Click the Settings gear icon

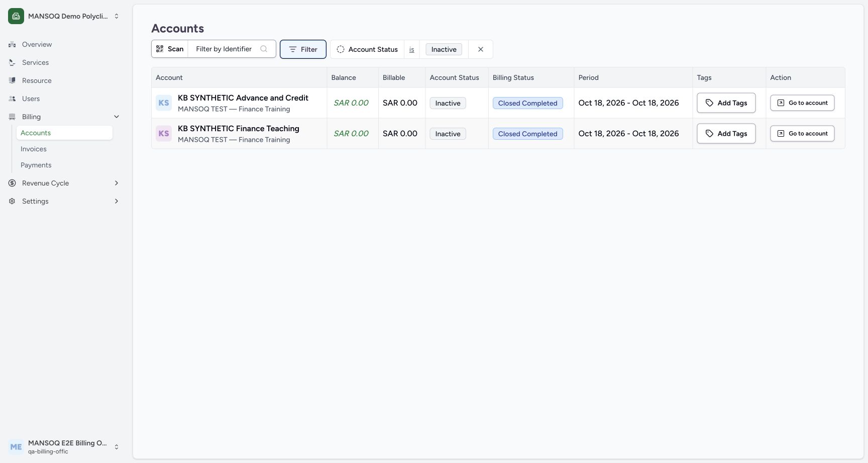tap(12, 201)
